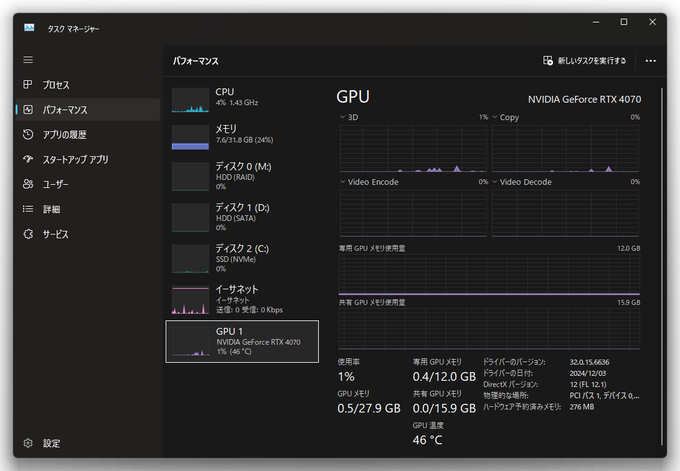Select the GPU 1 entry
680x471 pixels.
242,341
